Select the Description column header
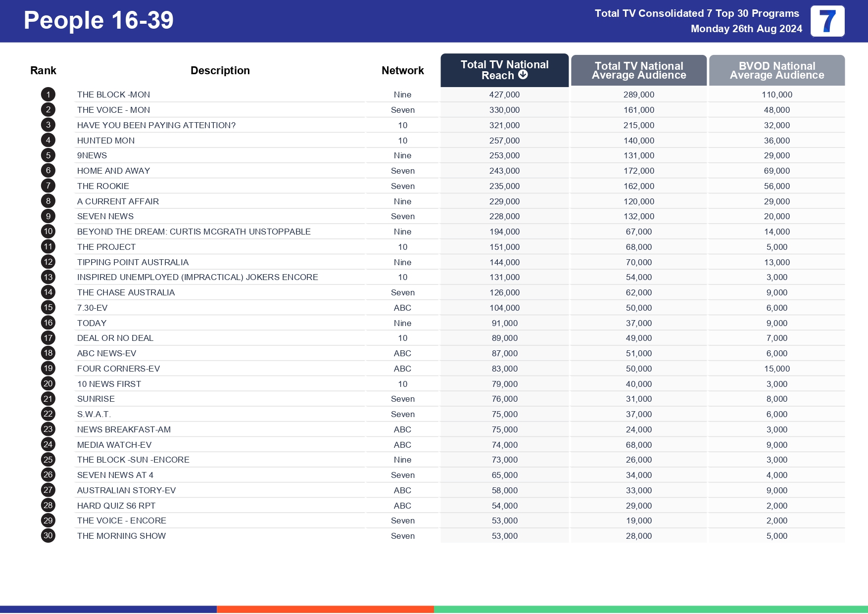The height and width of the screenshot is (614, 868). point(220,70)
